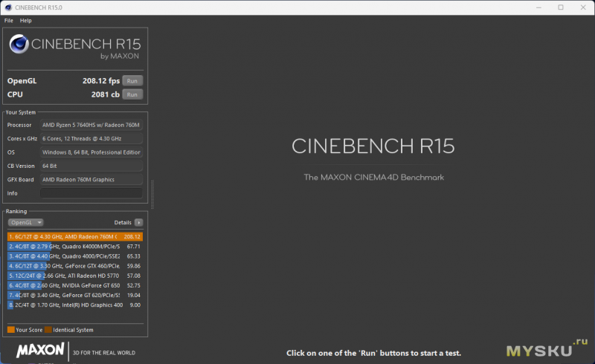This screenshot has height=364, width=595.
Task: Select ranking row NVIDIA GeForce GT 650
Action: coord(75,285)
